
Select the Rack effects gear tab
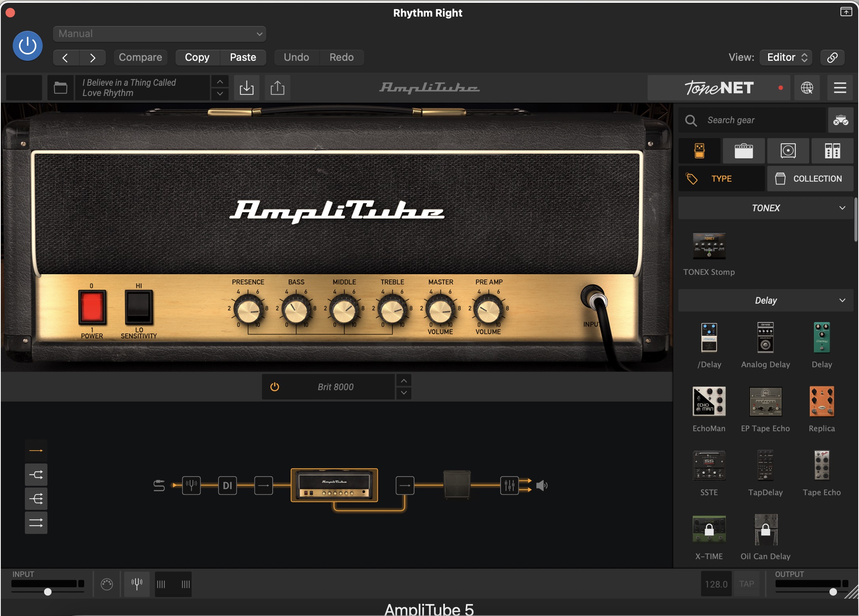(x=832, y=151)
